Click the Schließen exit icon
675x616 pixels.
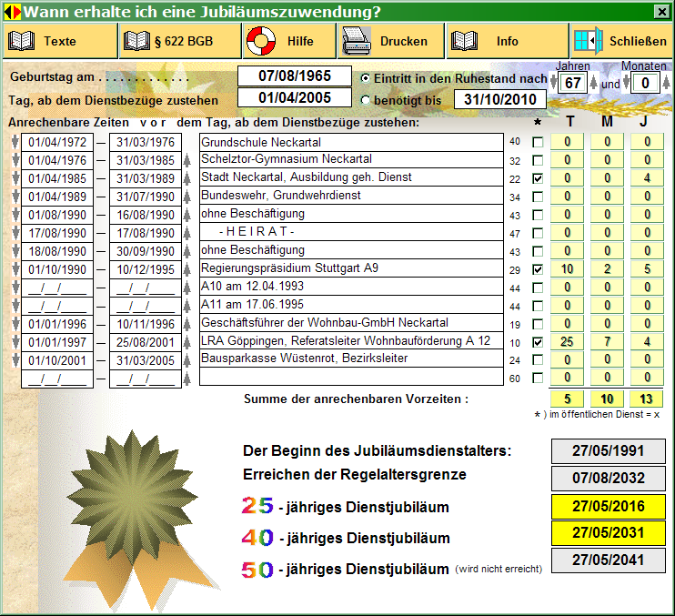585,41
